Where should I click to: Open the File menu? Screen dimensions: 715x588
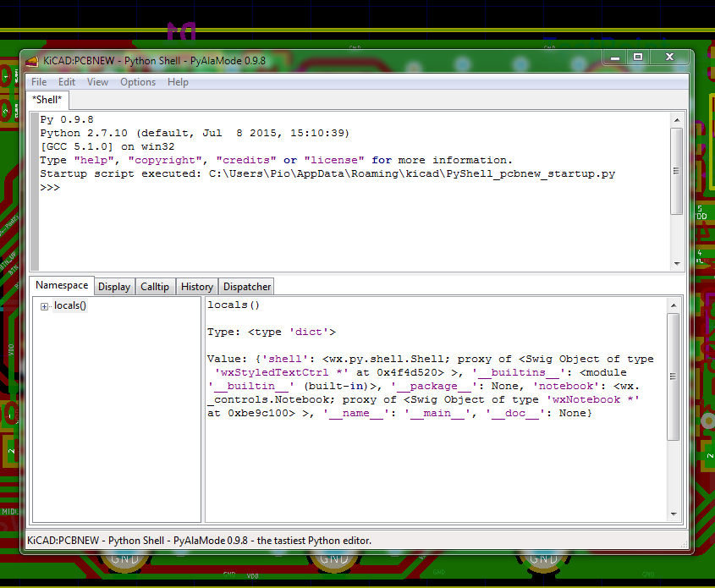[x=39, y=82]
